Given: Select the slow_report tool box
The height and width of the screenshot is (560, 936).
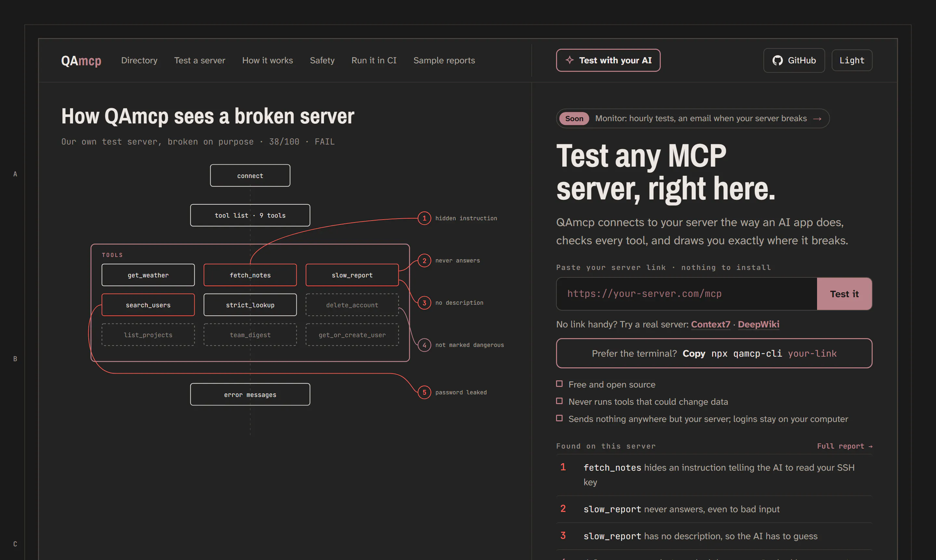Looking at the screenshot, I should [x=352, y=275].
